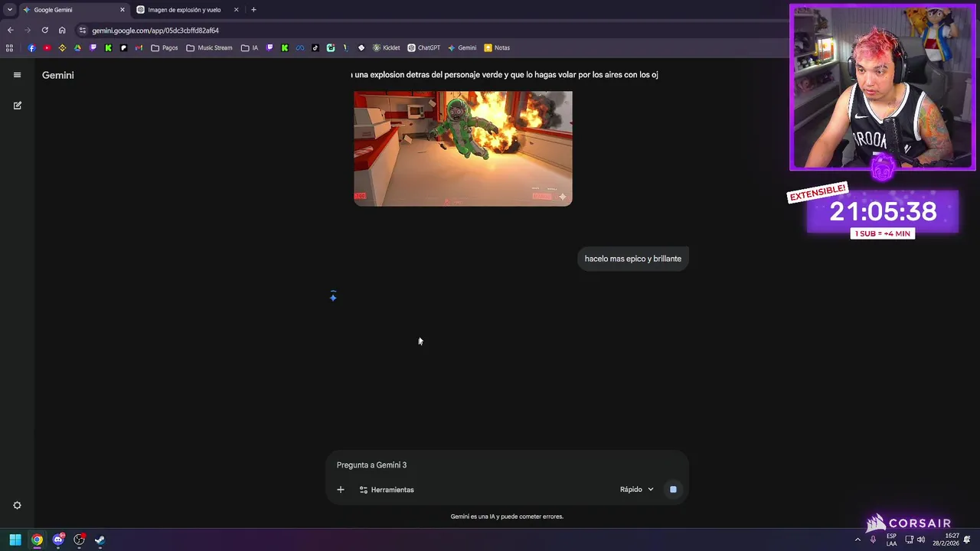Image resolution: width=980 pixels, height=551 pixels.
Task: Open the Gemini main menu hamburger
Action: (x=17, y=75)
